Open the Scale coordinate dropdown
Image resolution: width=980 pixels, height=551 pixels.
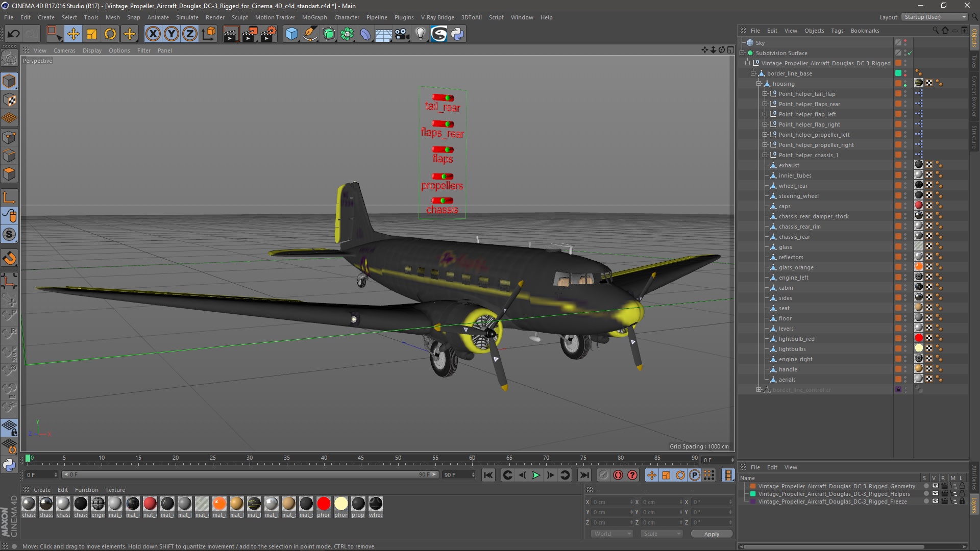[x=661, y=534]
